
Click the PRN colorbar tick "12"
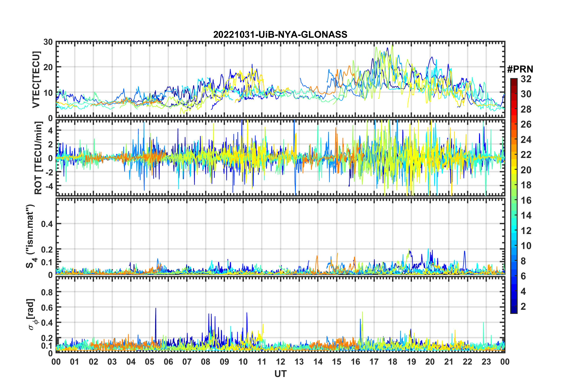pyautogui.click(x=526, y=231)
